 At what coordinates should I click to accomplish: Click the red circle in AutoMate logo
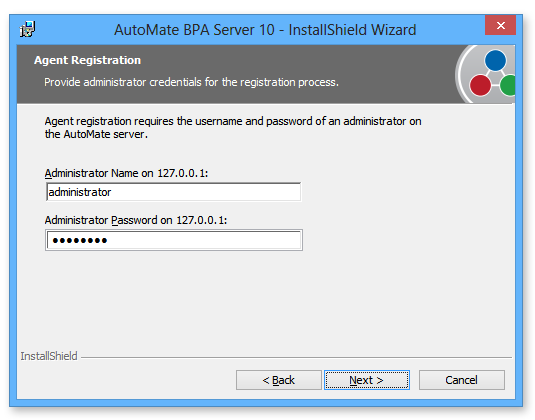[x=480, y=85]
